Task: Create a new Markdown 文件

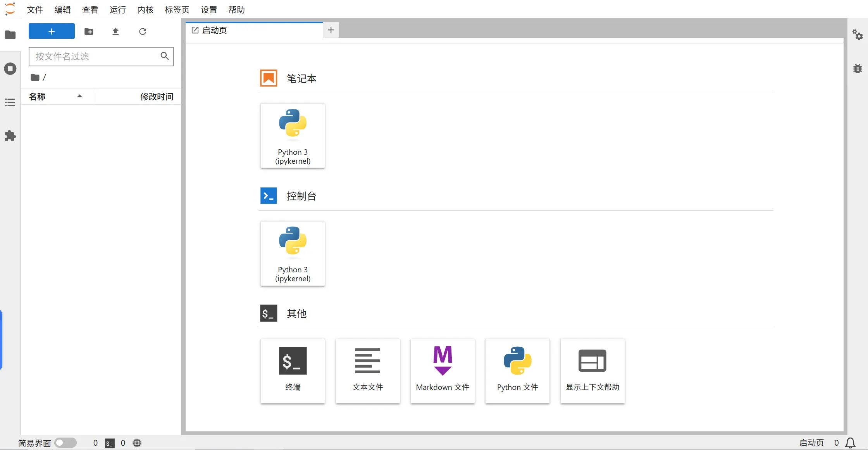Action: [x=443, y=371]
